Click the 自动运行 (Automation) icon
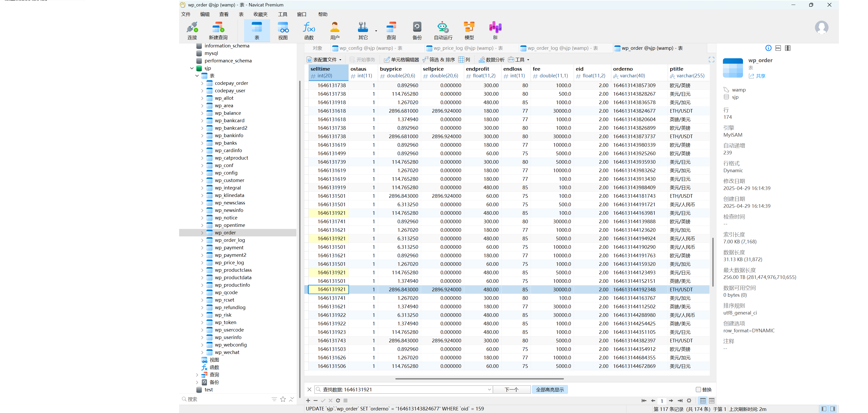The image size is (868, 413). click(x=443, y=30)
